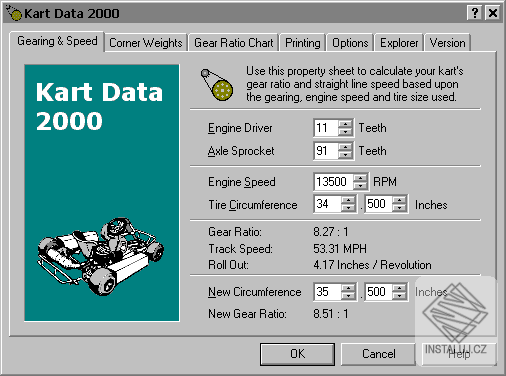The width and height of the screenshot is (506, 376).
Task: Close the Kart Data 2000 dialog
Action: tap(493, 13)
